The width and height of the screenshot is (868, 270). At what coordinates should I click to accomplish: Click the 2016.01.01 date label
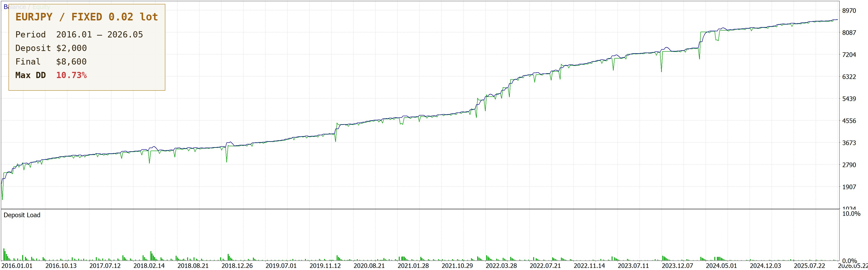coord(17,266)
